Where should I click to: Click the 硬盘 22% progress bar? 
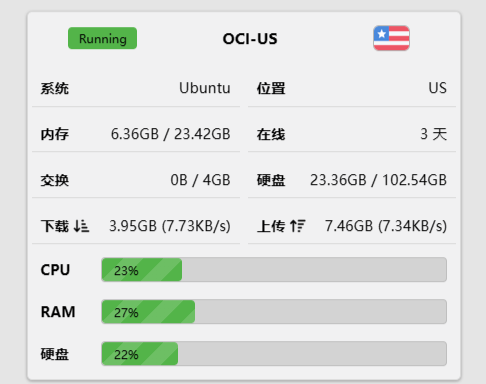(x=274, y=354)
